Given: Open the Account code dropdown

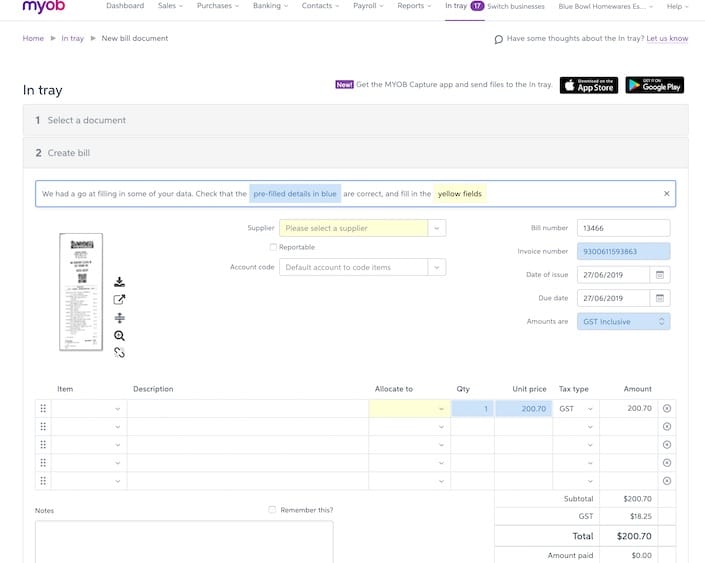Looking at the screenshot, I should coord(437,267).
